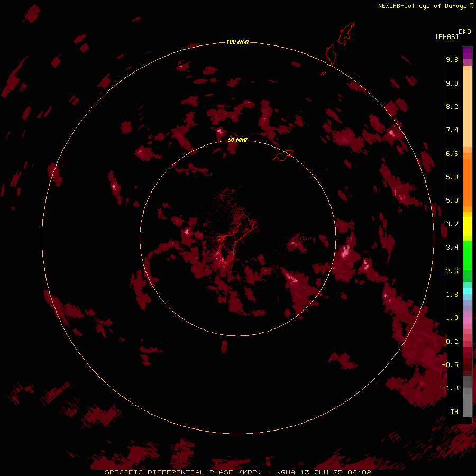Click the "100 NMI" range ring label
This screenshot has height=476, width=476.
(237, 42)
